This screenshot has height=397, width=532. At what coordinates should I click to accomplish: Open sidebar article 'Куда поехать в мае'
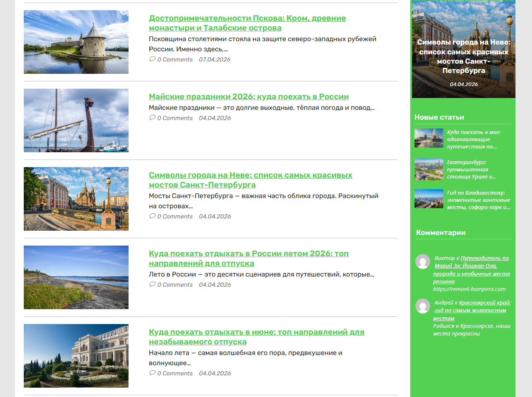click(474, 139)
